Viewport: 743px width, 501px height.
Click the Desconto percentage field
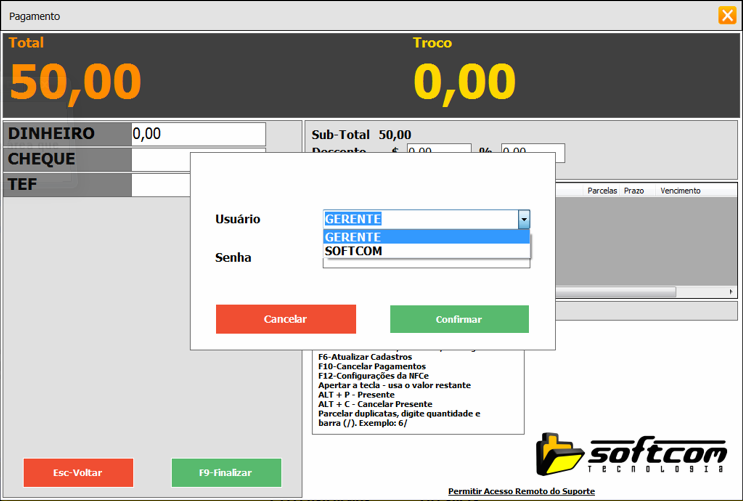(532, 152)
